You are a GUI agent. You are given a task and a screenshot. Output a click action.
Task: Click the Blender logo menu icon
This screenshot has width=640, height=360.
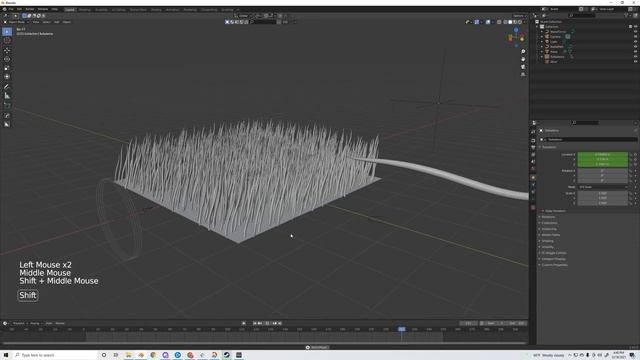pos(5,9)
